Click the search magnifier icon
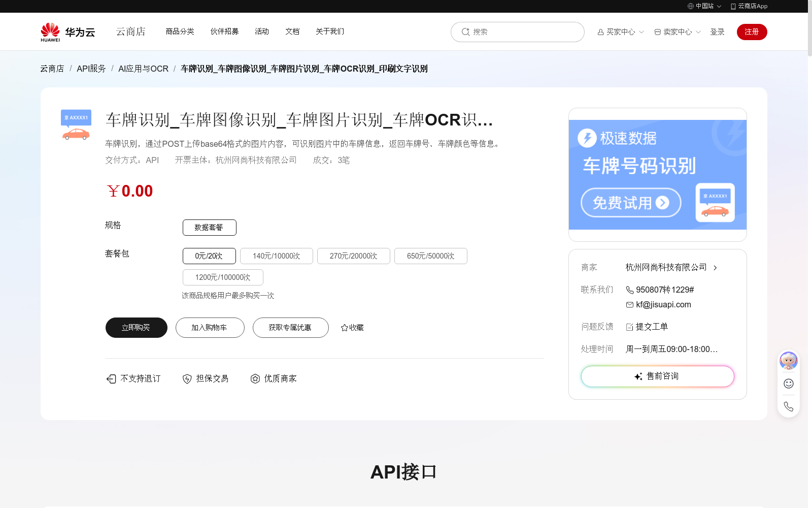The height and width of the screenshot is (508, 812). (465, 31)
